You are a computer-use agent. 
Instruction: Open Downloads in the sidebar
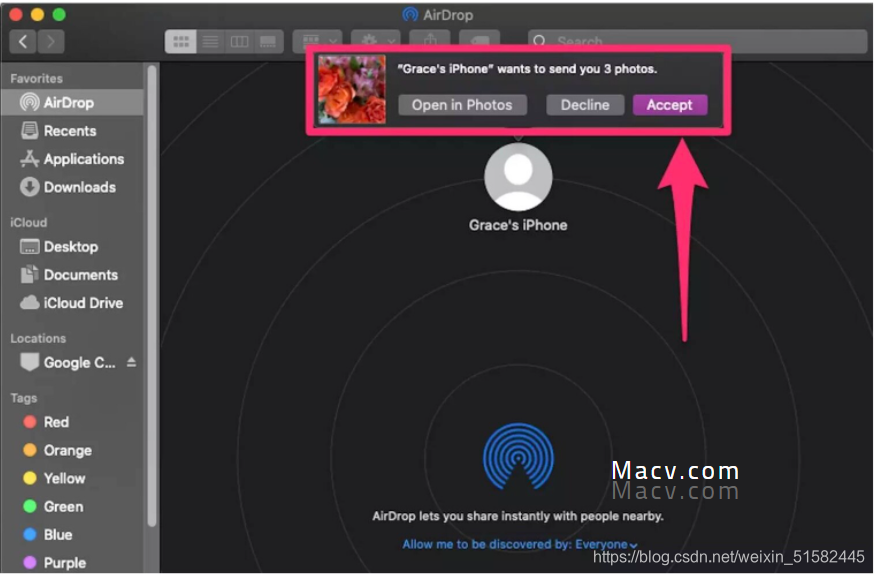72,187
